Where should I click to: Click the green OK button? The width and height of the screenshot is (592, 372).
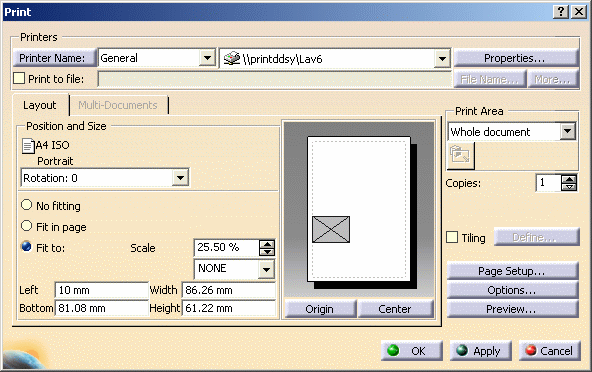point(411,351)
